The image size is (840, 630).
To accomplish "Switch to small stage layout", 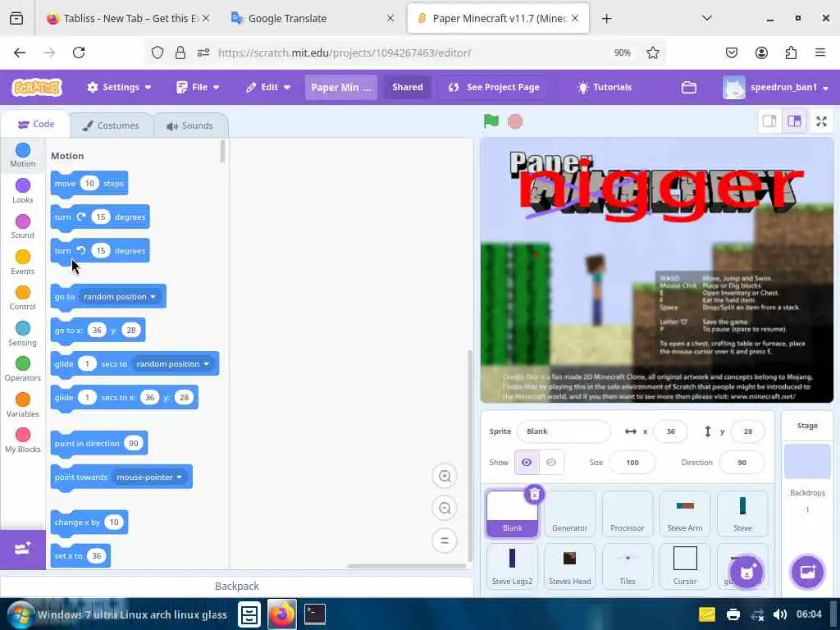I will tap(769, 121).
